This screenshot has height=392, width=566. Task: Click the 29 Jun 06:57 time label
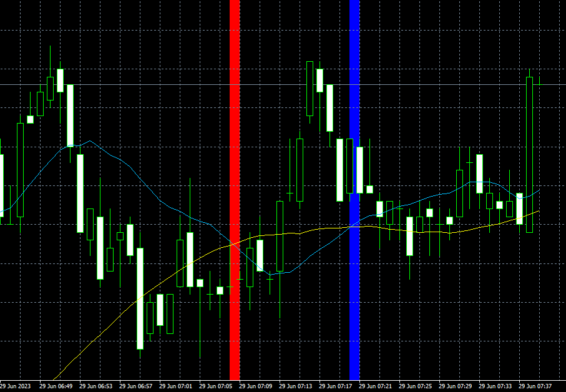pos(137,386)
